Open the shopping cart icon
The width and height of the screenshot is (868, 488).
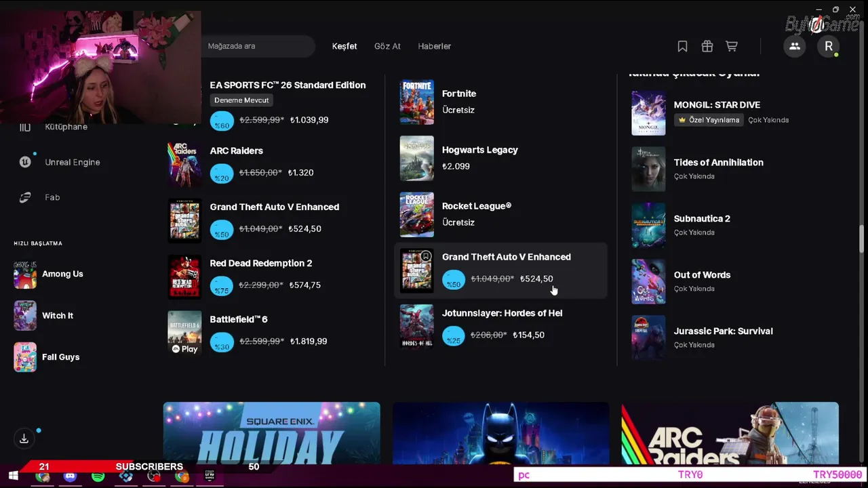click(732, 46)
